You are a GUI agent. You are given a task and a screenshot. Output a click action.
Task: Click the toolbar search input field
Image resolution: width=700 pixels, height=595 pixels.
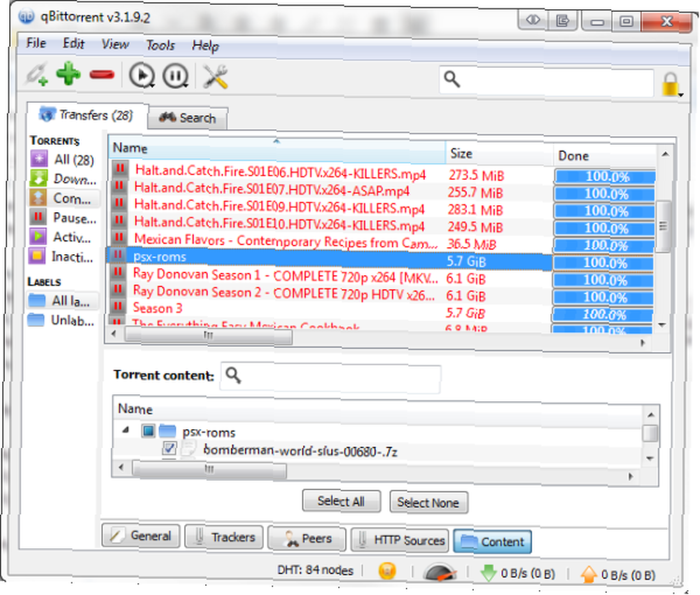click(x=547, y=81)
